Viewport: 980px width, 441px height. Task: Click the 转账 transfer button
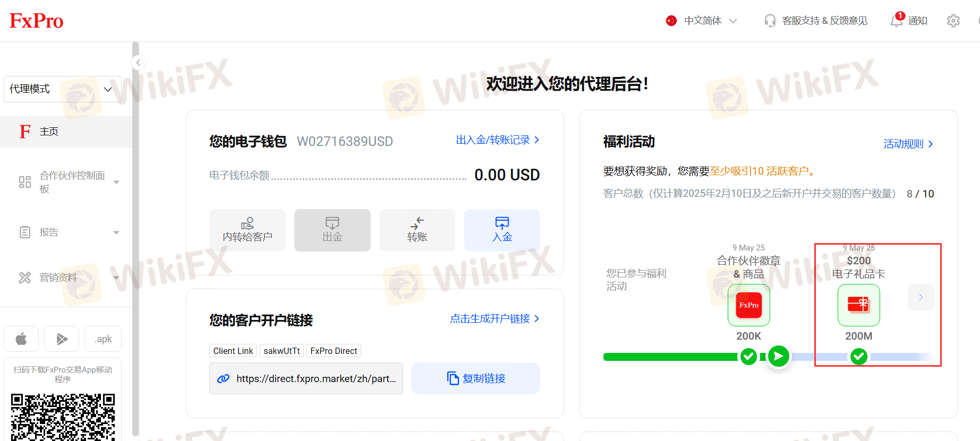tap(417, 230)
